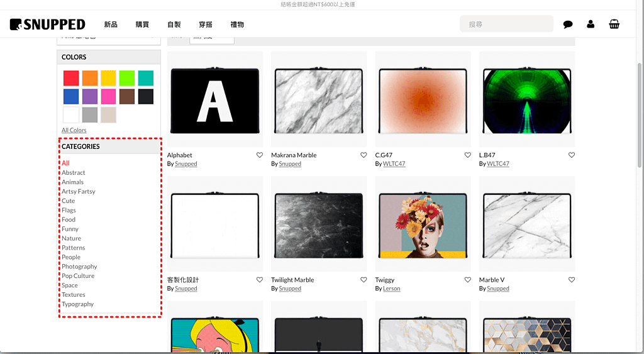Filter by Nature category
The height and width of the screenshot is (354, 644).
tap(72, 238)
